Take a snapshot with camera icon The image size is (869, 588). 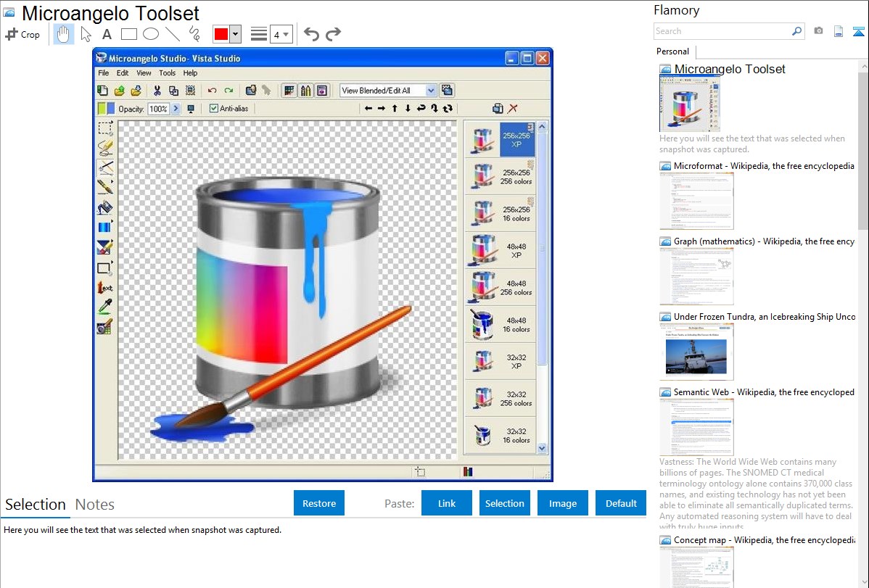tap(818, 31)
